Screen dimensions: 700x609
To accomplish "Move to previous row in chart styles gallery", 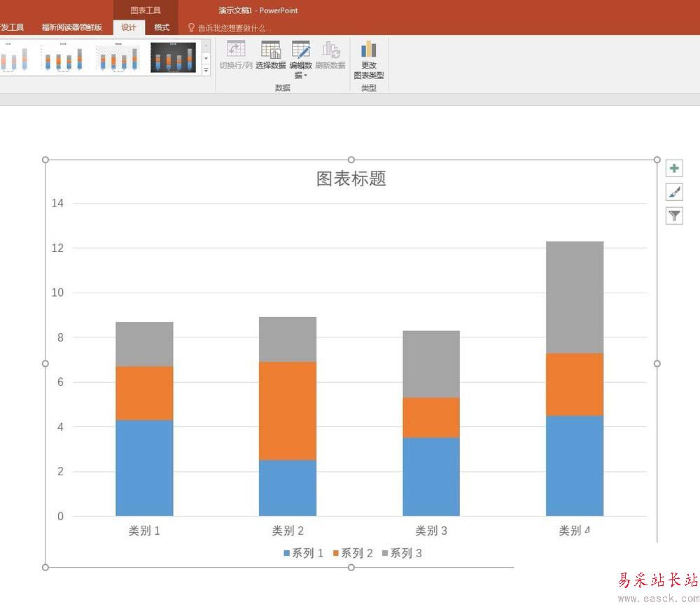I will tap(206, 45).
